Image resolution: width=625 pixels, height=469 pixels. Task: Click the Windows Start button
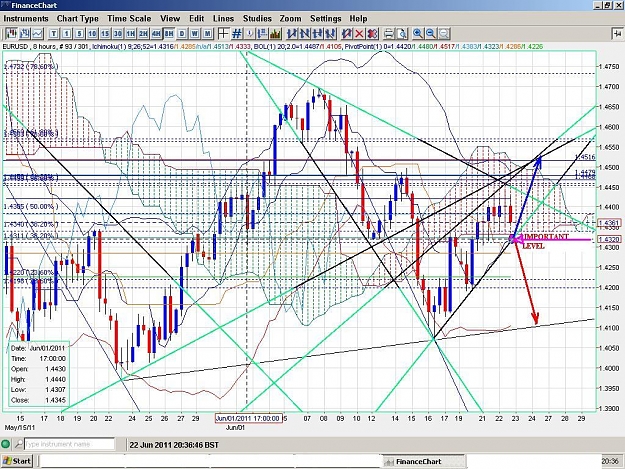[16, 461]
